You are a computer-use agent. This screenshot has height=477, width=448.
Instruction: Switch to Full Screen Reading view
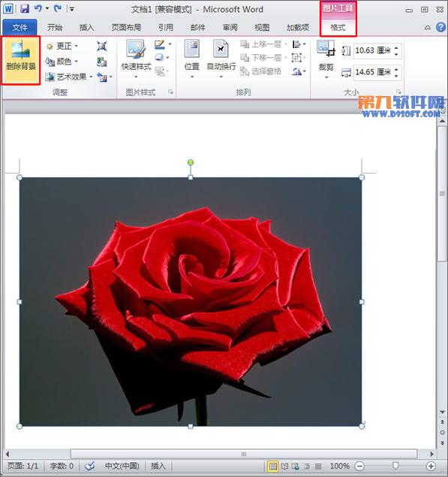(284, 466)
